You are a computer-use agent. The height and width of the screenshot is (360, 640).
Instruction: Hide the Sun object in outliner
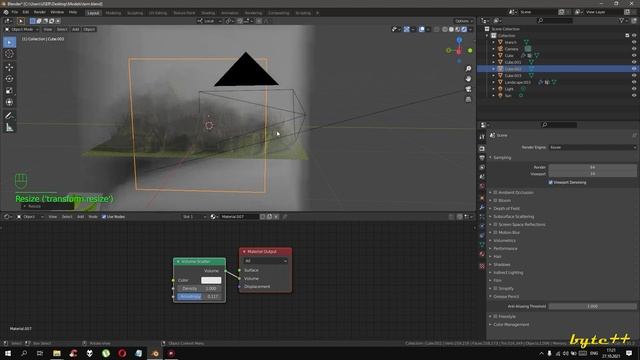(x=634, y=96)
